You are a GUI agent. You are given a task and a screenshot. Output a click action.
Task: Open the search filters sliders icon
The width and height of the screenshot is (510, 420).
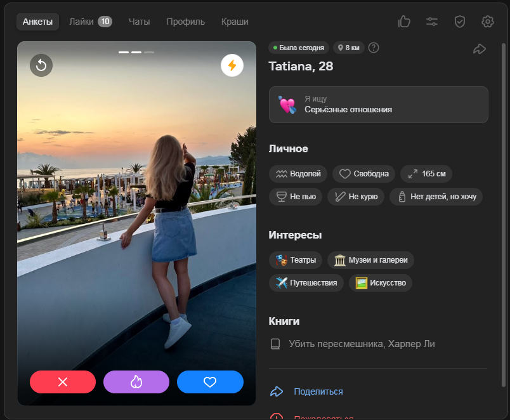(432, 22)
